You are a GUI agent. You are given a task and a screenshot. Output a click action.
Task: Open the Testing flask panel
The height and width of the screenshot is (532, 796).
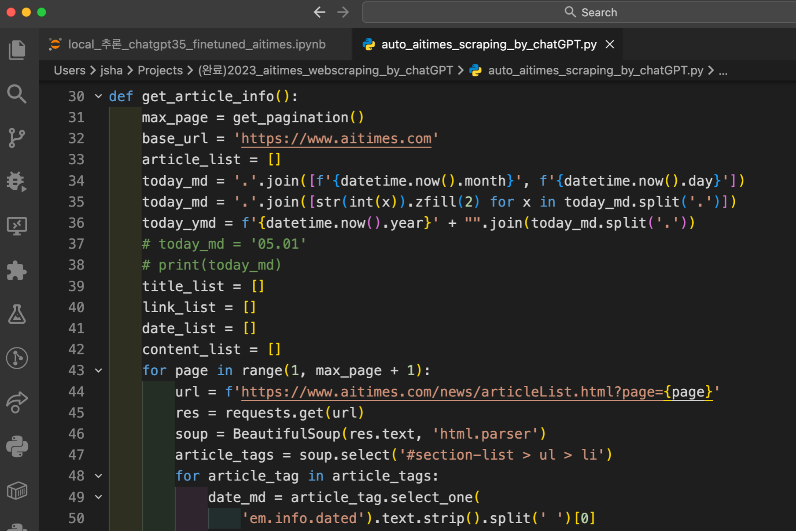point(17,314)
